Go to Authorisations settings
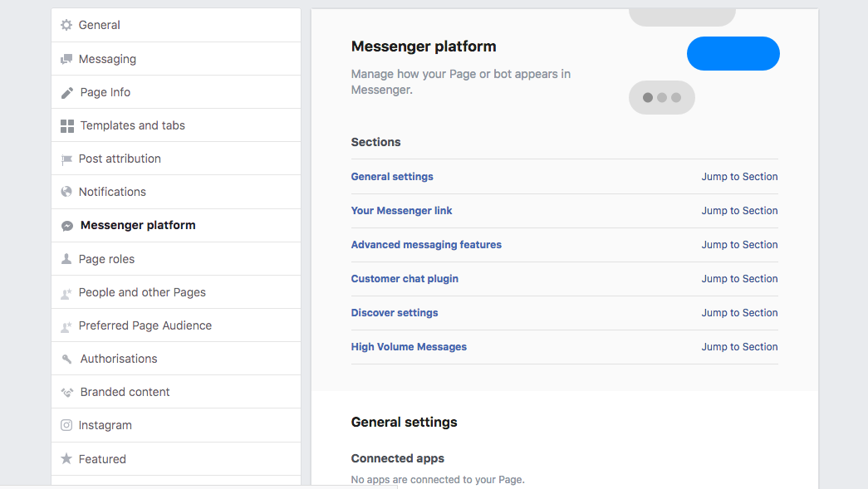This screenshot has height=489, width=868. (x=176, y=359)
